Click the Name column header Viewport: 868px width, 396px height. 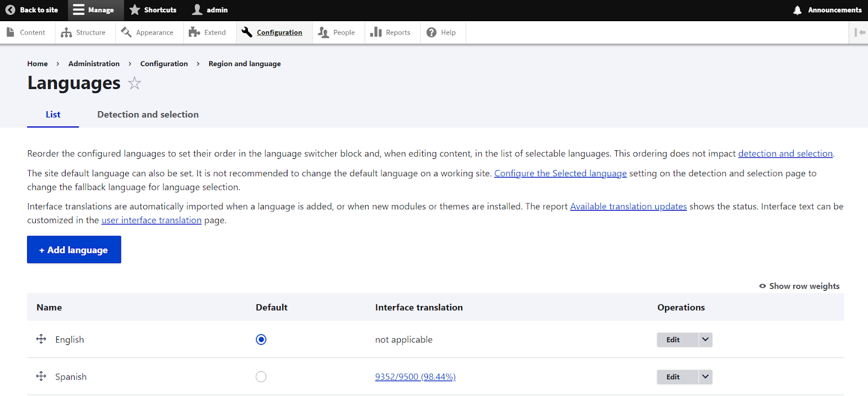49,307
